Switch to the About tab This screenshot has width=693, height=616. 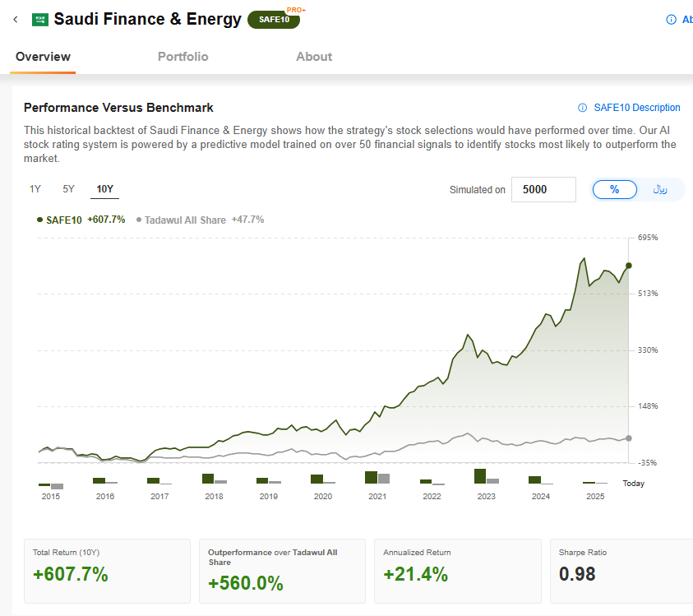[x=314, y=57]
